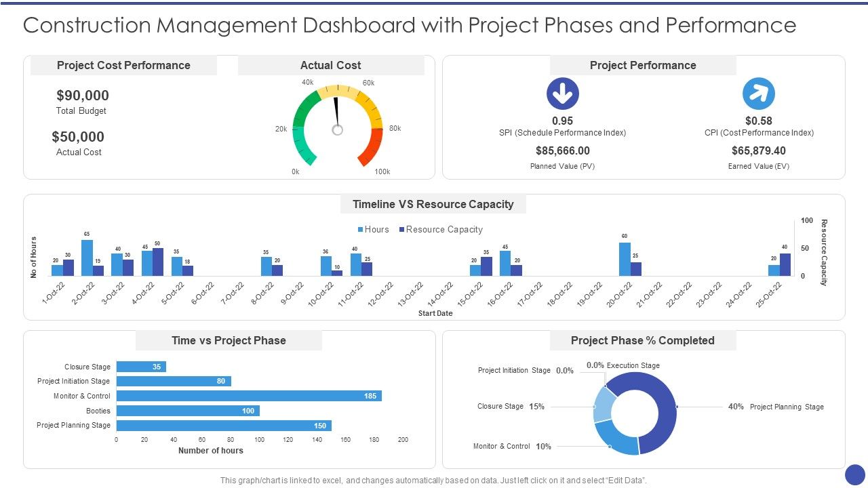Click the $90,000 total budget value
The height and width of the screenshot is (488, 868).
point(83,96)
